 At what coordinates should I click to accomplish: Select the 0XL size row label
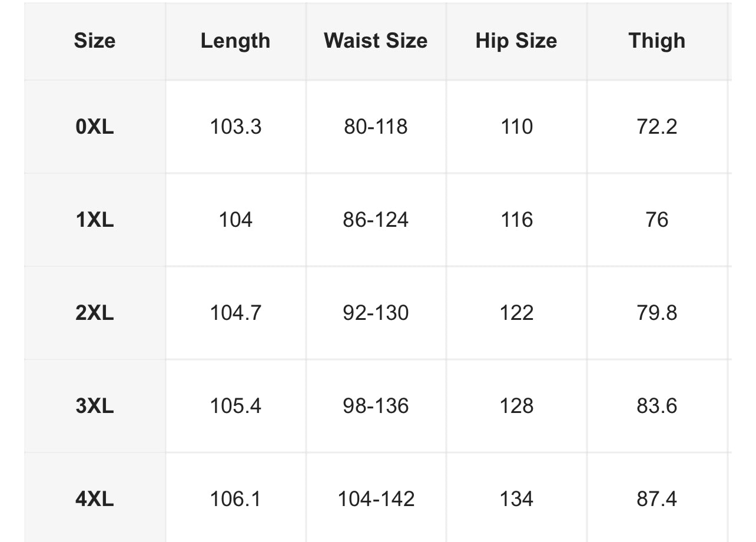[x=95, y=127]
